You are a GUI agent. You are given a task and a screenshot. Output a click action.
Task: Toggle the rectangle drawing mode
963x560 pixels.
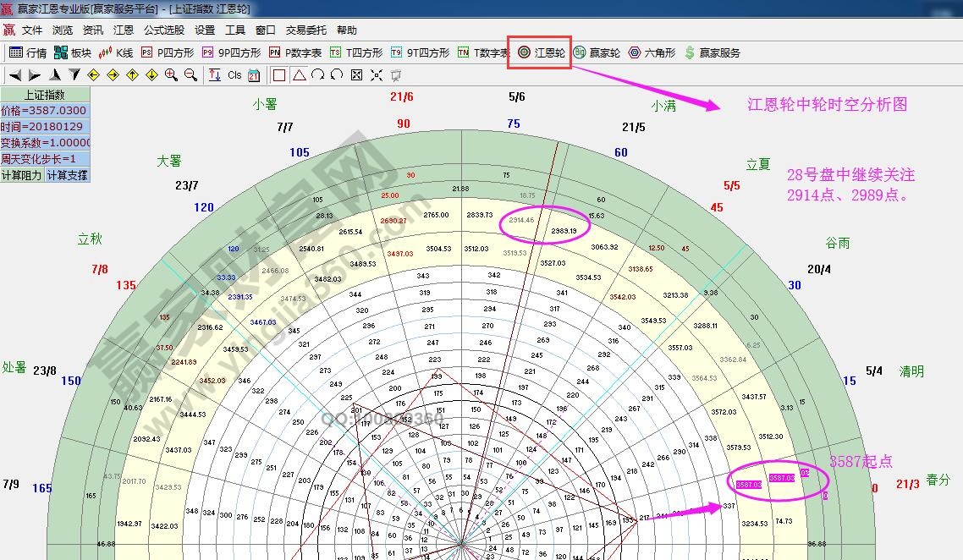coord(279,75)
